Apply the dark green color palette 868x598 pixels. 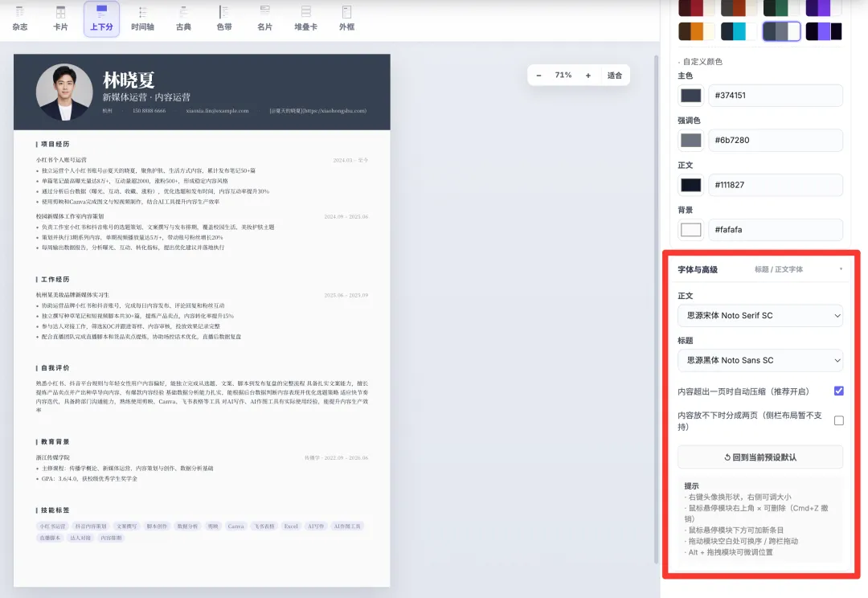[782, 7]
